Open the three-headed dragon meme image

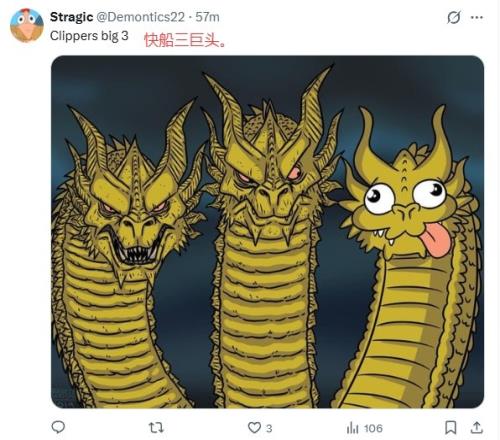(267, 232)
